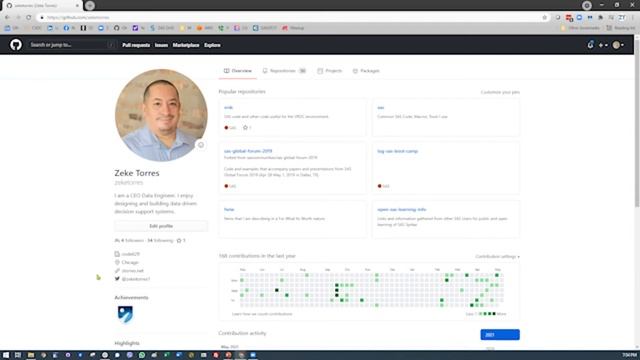Switch to the Packages tab
640x360 pixels.
click(366, 71)
